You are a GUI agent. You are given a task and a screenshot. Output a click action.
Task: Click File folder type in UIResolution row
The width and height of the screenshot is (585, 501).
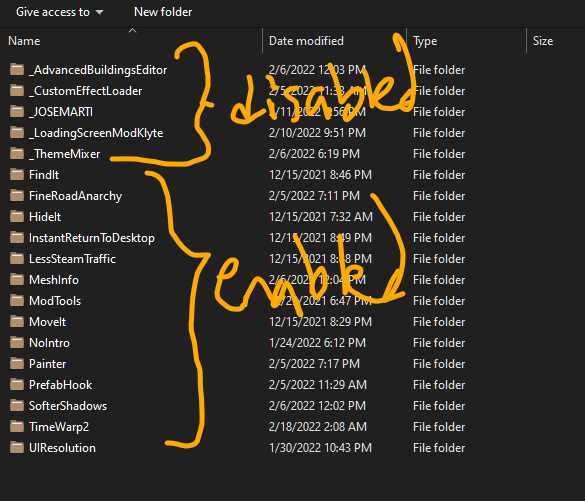pyautogui.click(x=439, y=448)
